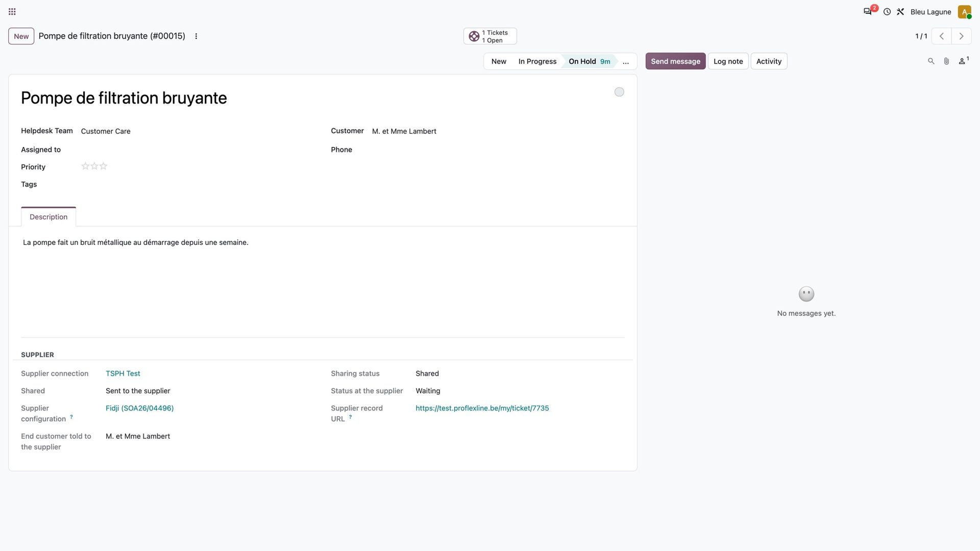Click the Send message button
The width and height of the screenshot is (980, 551).
pos(675,61)
